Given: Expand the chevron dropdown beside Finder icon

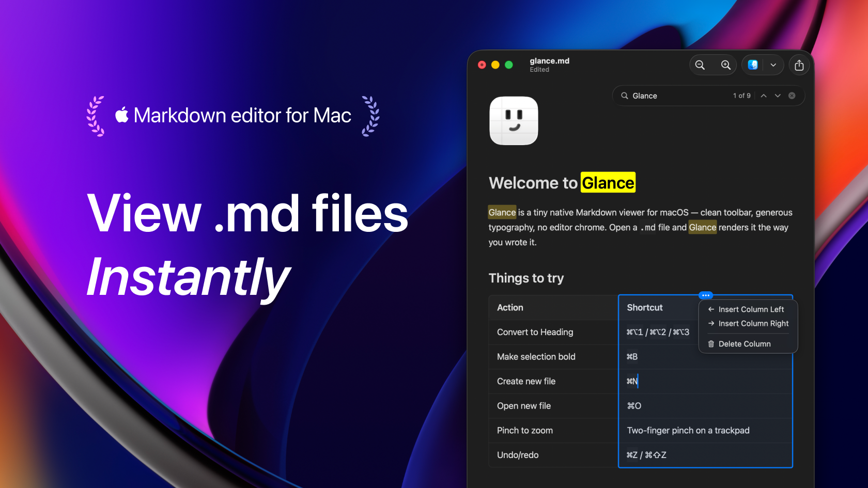Looking at the screenshot, I should (773, 65).
